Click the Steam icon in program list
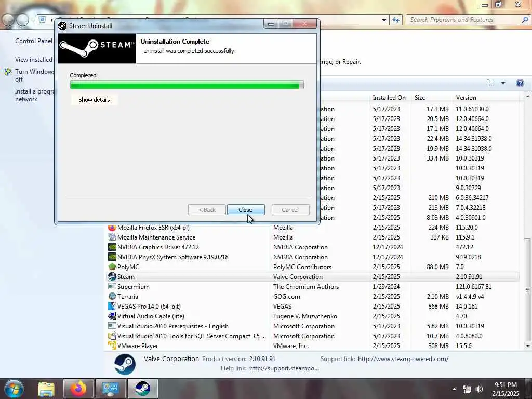This screenshot has height=399, width=532. click(112, 276)
